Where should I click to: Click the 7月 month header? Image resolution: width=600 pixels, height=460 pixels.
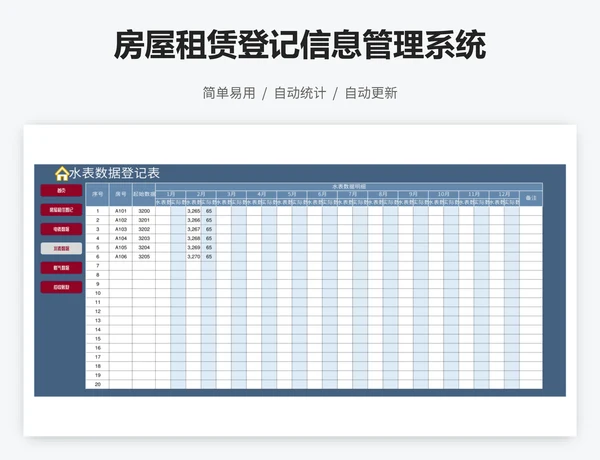(353, 194)
